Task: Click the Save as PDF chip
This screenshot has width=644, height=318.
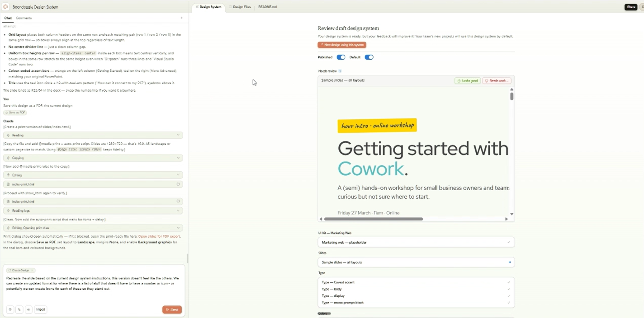Action: click(15, 112)
